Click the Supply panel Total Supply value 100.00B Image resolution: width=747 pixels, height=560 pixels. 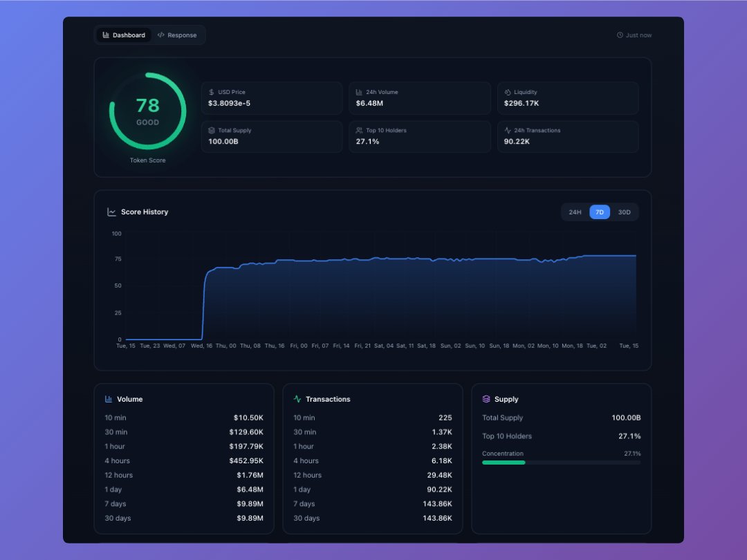tap(626, 418)
